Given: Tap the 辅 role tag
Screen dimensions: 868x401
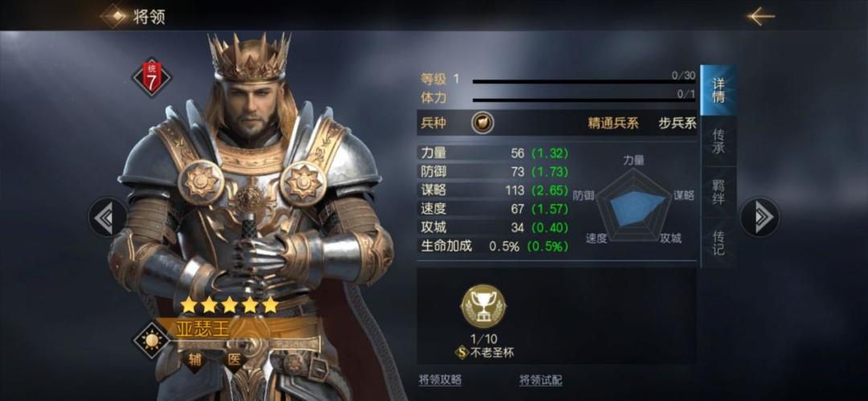Looking at the screenshot, I should (194, 360).
